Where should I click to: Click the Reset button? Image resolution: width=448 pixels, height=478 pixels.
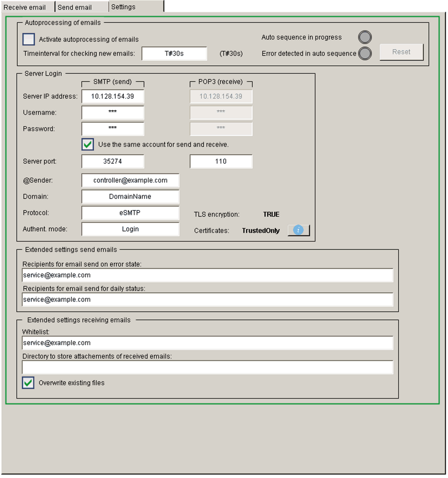pos(402,52)
